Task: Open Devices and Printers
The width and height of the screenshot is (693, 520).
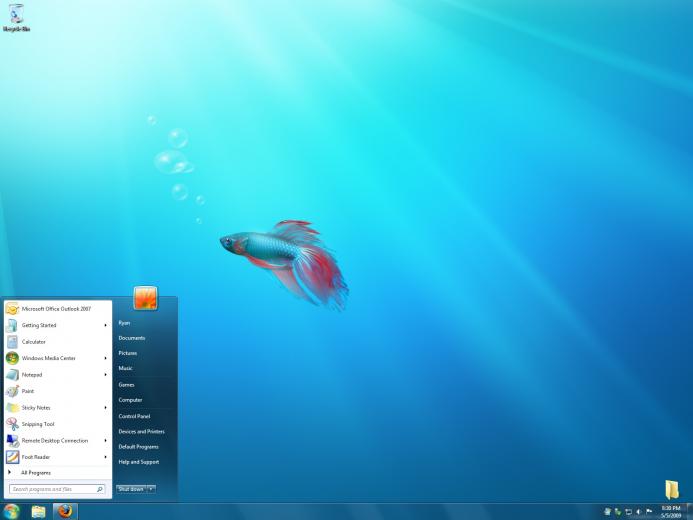Action: [141, 432]
